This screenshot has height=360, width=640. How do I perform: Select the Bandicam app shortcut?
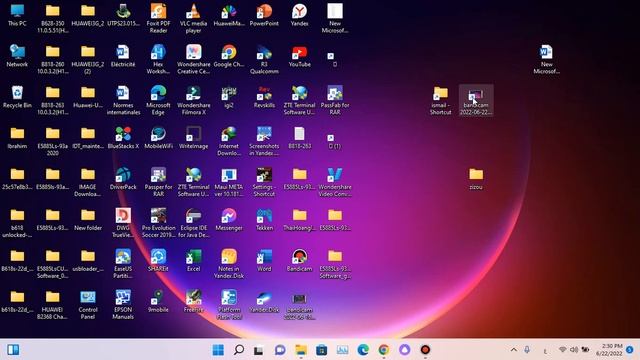[x=299, y=260]
